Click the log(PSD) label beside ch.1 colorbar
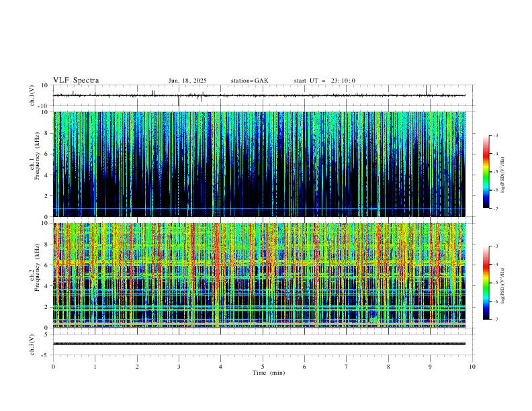 pyautogui.click(x=503, y=175)
